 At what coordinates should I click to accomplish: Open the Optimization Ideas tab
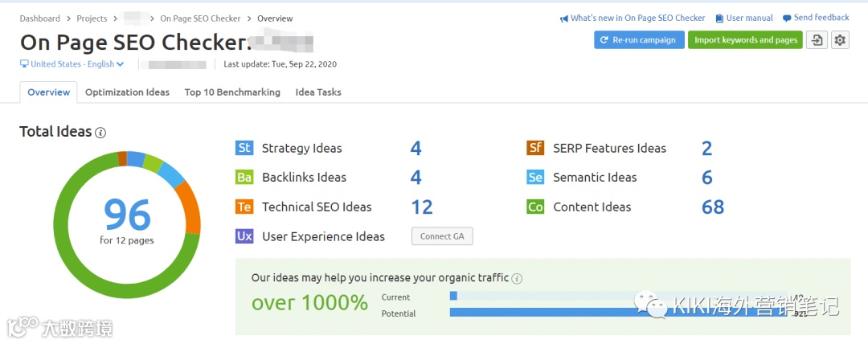point(127,92)
